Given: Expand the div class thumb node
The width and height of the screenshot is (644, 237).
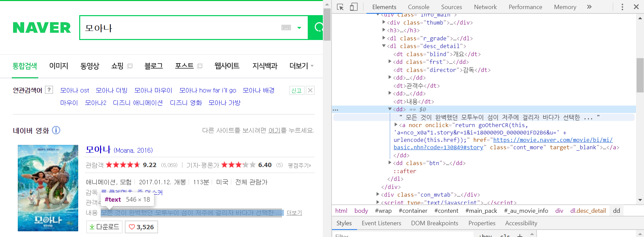Looking at the screenshot, I should 384,22.
